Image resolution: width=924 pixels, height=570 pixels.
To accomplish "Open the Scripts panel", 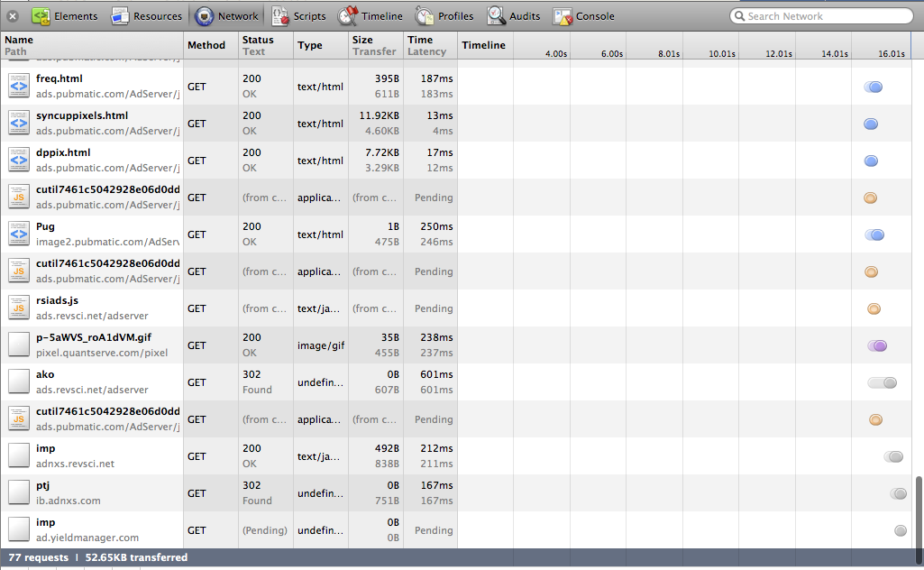I will (298, 16).
